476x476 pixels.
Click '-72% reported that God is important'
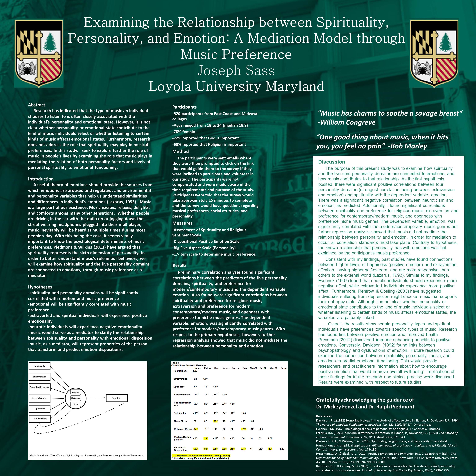[206, 138]
